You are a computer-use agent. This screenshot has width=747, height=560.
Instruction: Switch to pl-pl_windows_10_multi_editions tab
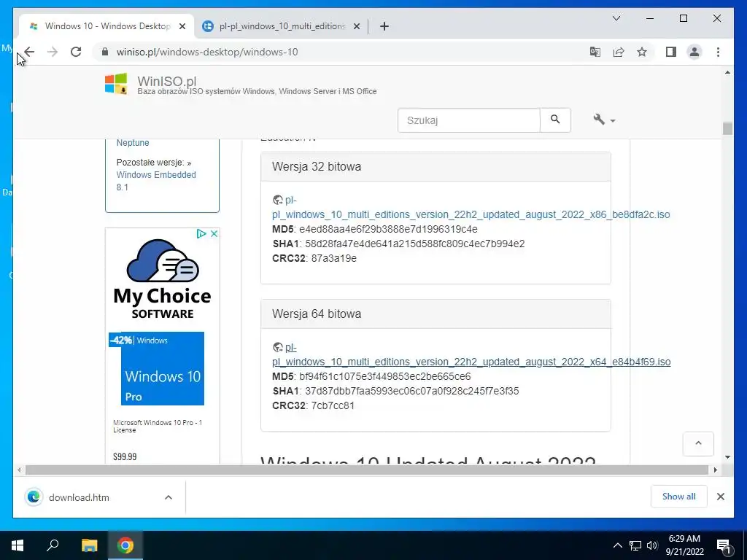(281, 26)
